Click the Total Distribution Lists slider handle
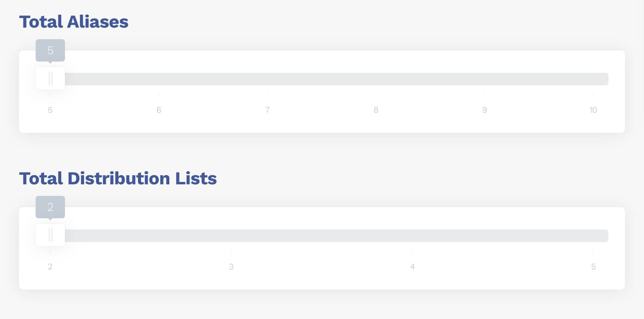The height and width of the screenshot is (319, 644). tap(50, 235)
